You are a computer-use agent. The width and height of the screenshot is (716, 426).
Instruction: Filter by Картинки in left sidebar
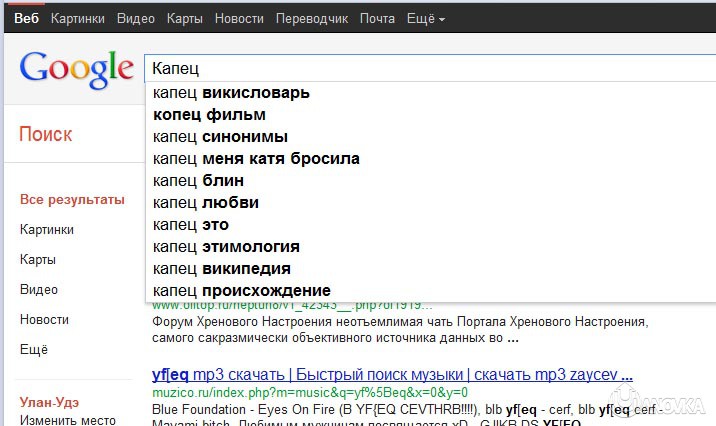tap(47, 229)
